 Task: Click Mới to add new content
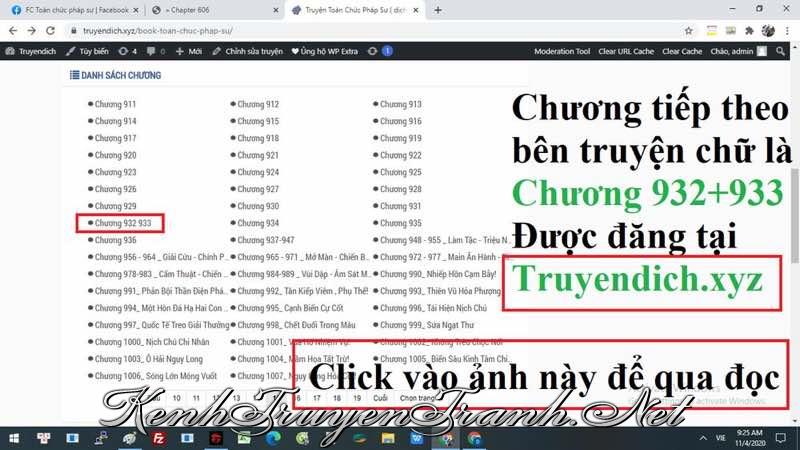pos(189,51)
